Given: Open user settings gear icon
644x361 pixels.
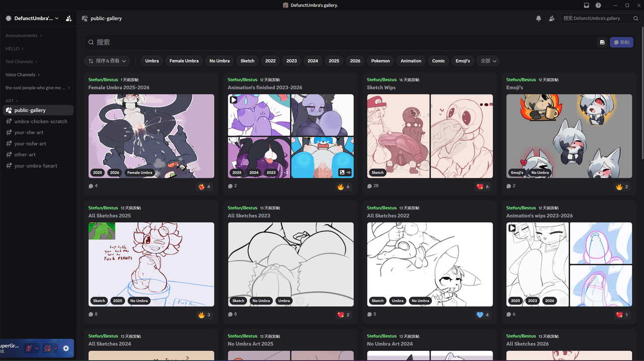Looking at the screenshot, I should [x=66, y=348].
